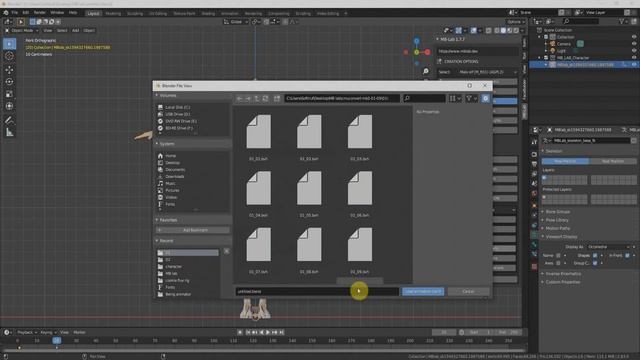Toggle file browser options gear button

tap(485, 98)
